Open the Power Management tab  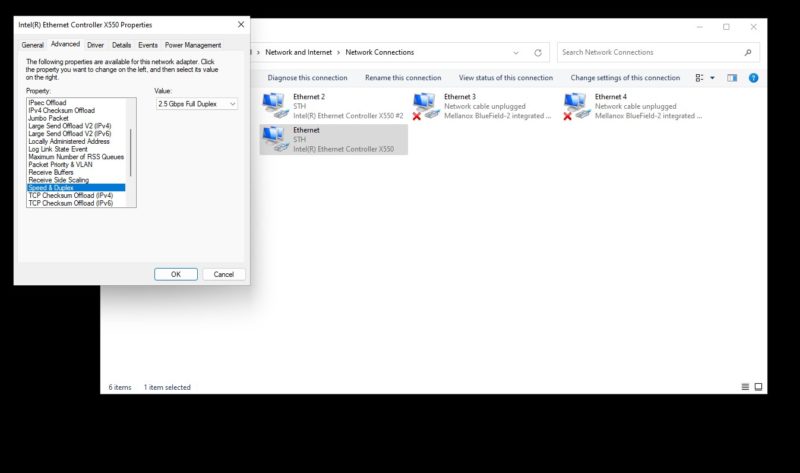pyautogui.click(x=193, y=45)
